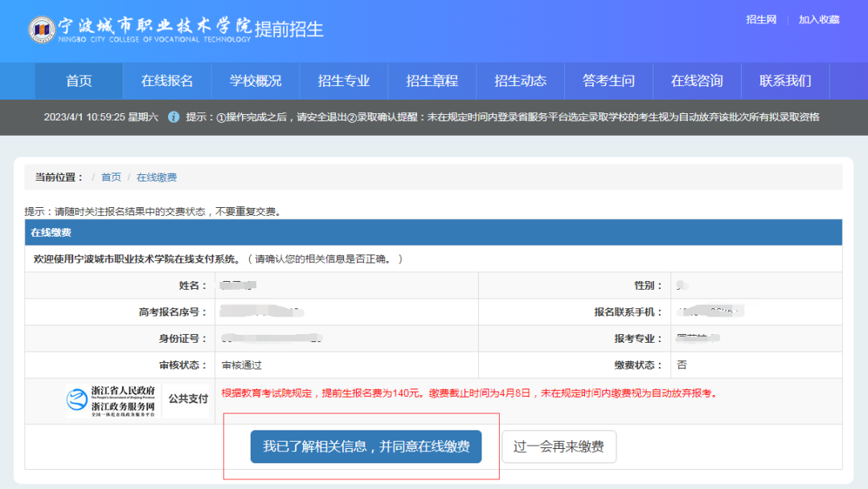Click the 首页 breadcrumb link
This screenshot has width=868, height=489.
pyautogui.click(x=111, y=177)
